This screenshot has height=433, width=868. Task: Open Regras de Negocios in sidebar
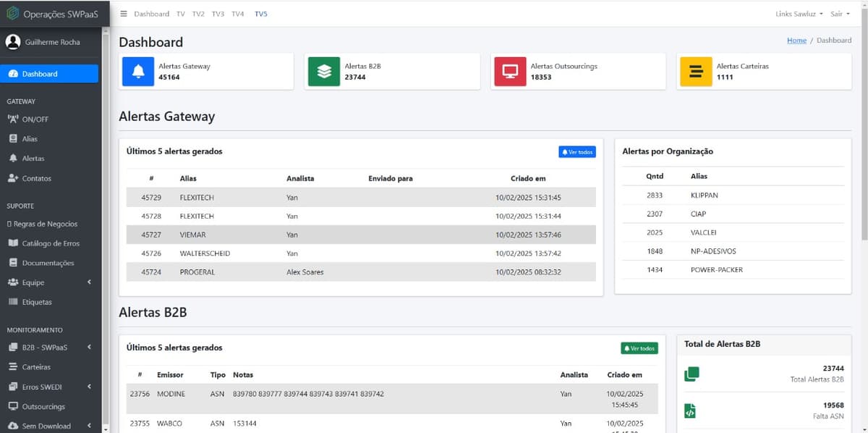tap(42, 224)
